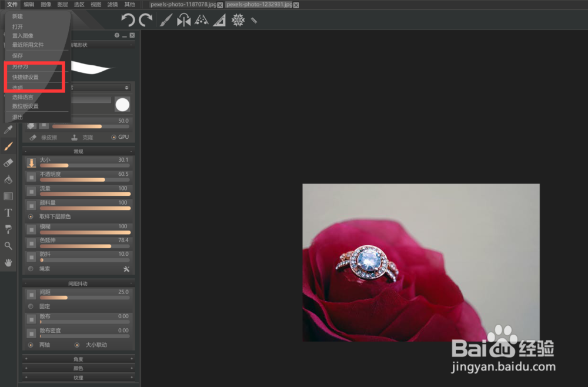588x387 pixels.
Task: Select the Eyedropper tool
Action: 8,129
